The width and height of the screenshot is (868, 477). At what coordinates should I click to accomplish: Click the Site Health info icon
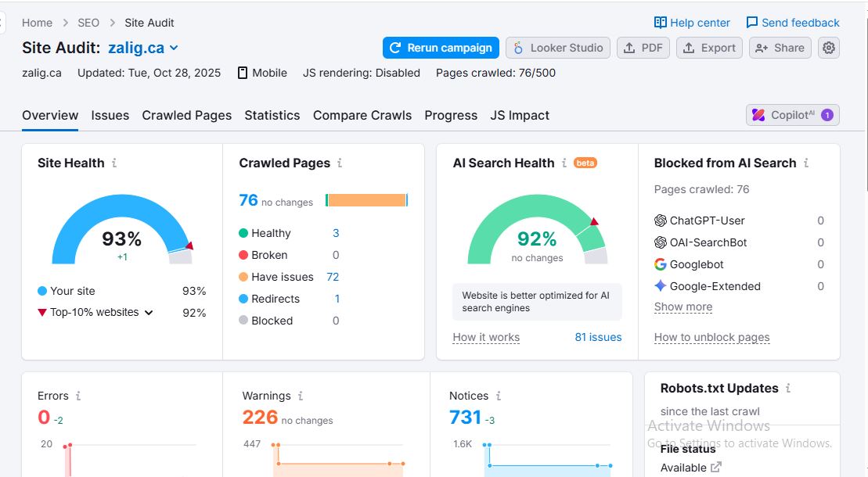pos(114,163)
